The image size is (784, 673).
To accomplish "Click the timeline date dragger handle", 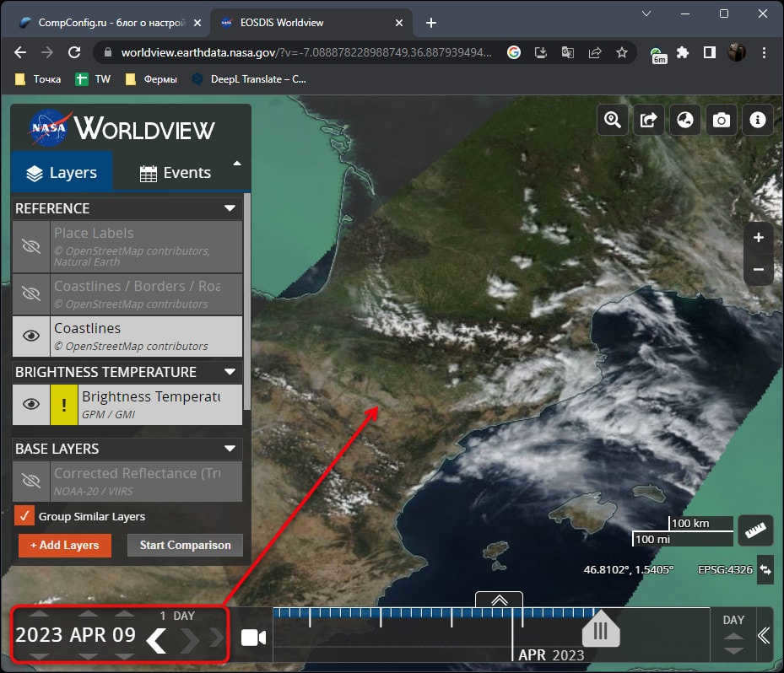I will [601, 629].
